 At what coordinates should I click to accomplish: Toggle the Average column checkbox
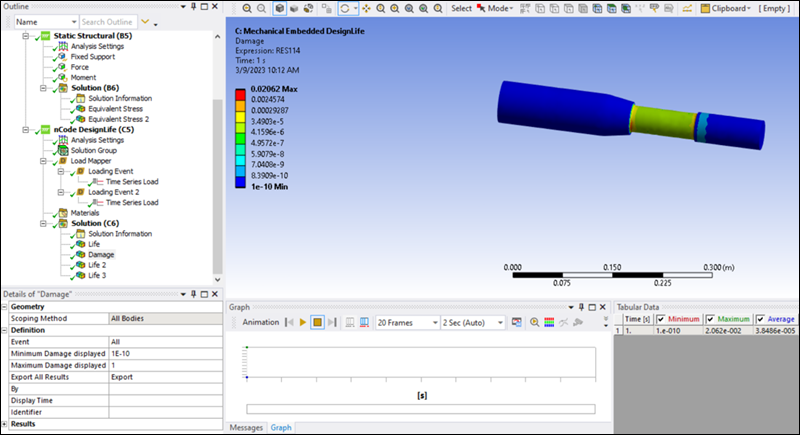coord(760,319)
